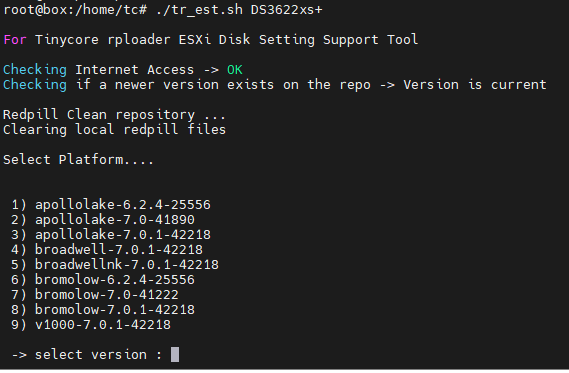Select option 7 bromolow-7.0-41222
Image resolution: width=569 pixels, height=373 pixels.
tap(95, 295)
